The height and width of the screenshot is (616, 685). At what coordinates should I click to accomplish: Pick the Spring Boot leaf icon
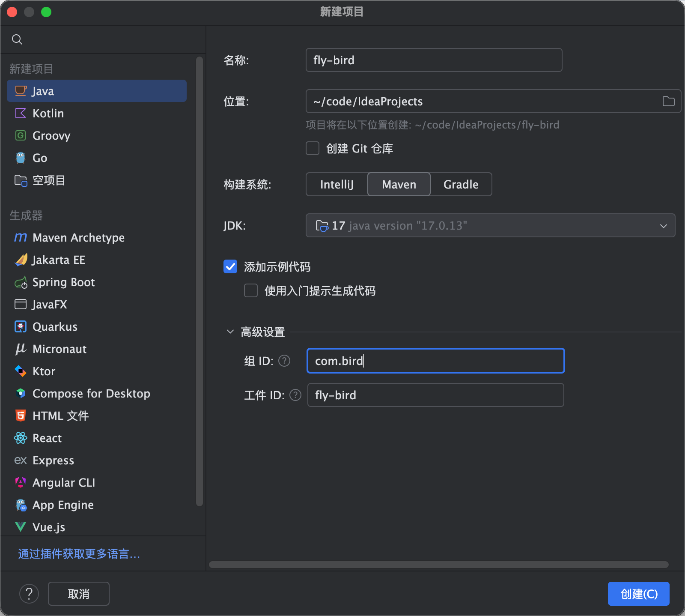[x=21, y=282]
